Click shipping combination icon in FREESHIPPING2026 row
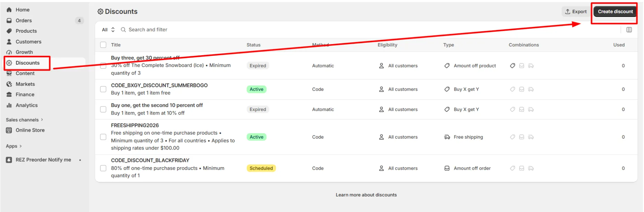Screen dimensions: 644x212 point(531,137)
